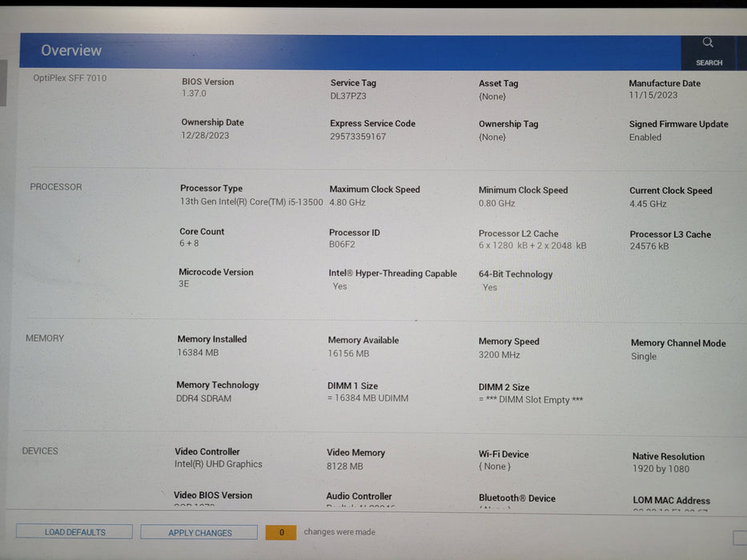Click Processor ID value B06F2
The width and height of the screenshot is (747, 560).
pos(342,244)
